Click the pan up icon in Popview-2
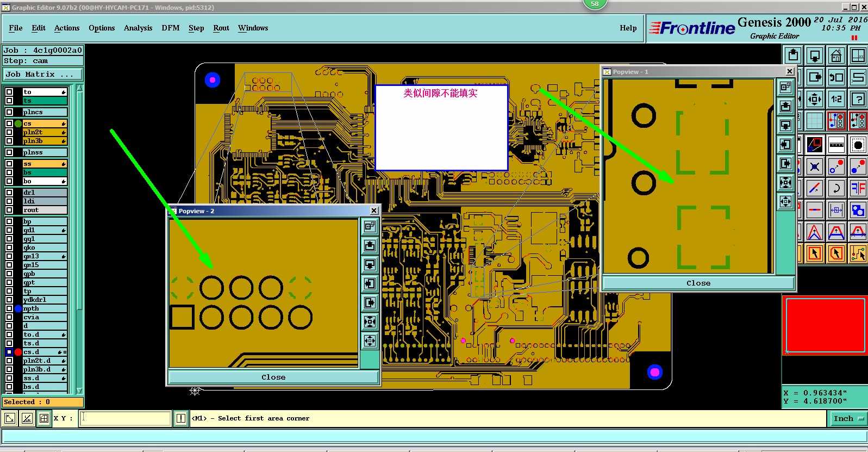The image size is (868, 452). [x=370, y=245]
